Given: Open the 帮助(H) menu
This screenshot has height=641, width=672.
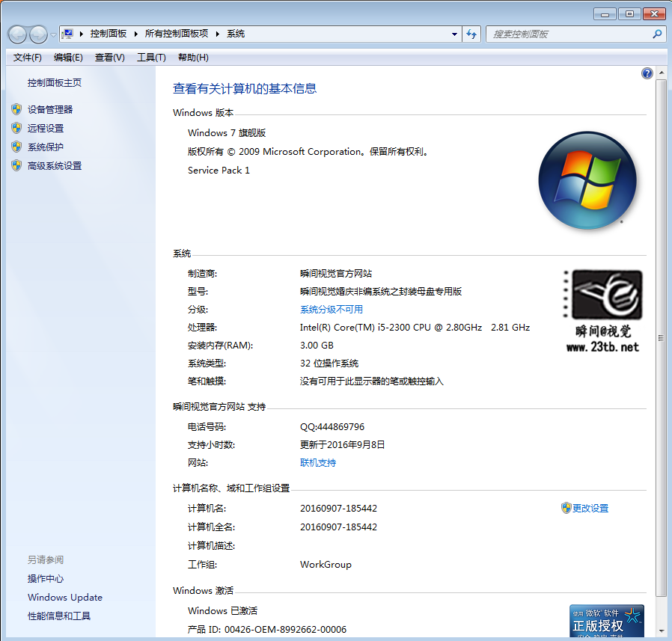Looking at the screenshot, I should 193,58.
